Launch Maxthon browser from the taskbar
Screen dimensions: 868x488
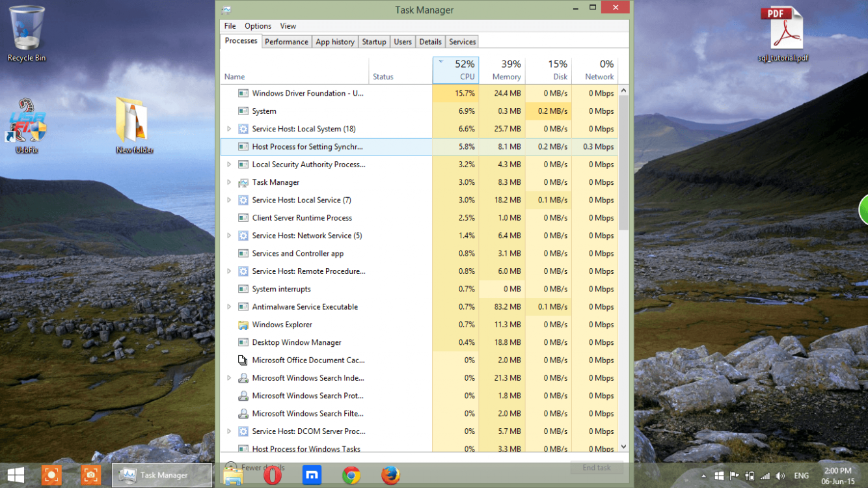coord(312,476)
